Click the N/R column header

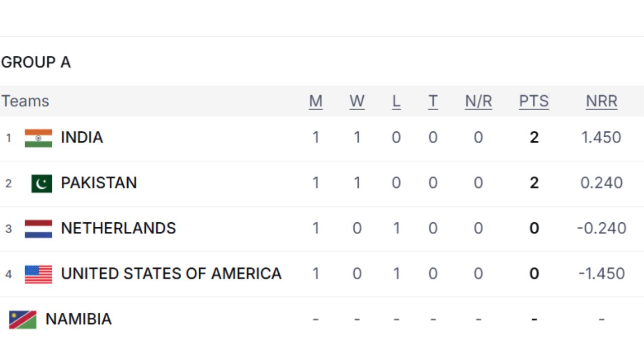(478, 101)
